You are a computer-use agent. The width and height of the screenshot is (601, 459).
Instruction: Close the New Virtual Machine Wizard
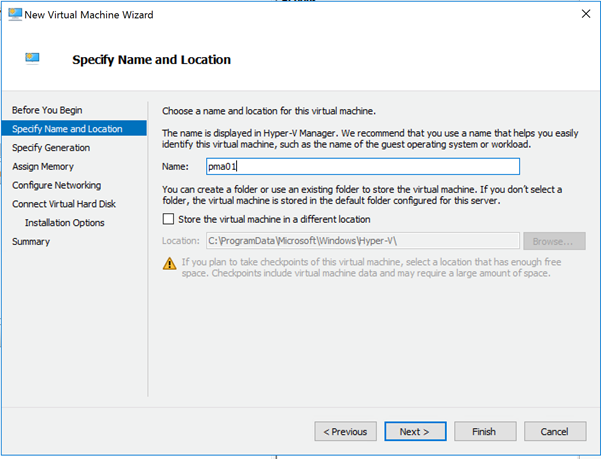pos(586,14)
